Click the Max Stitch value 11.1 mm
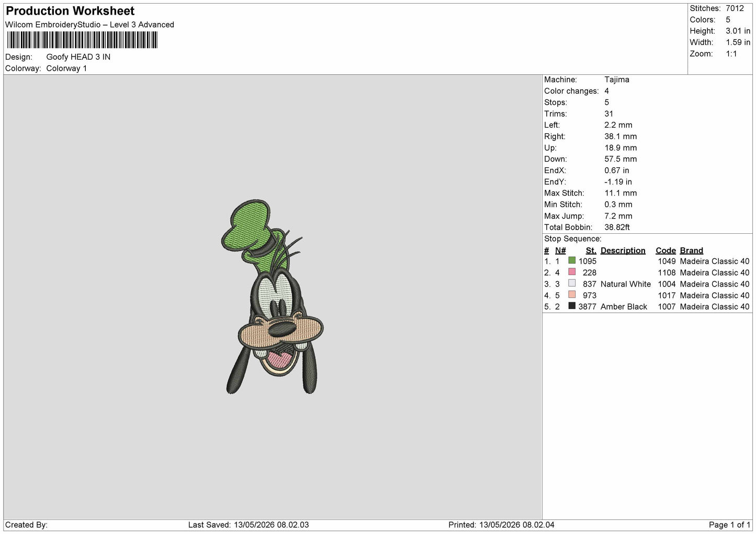756x534 pixels. [x=620, y=193]
